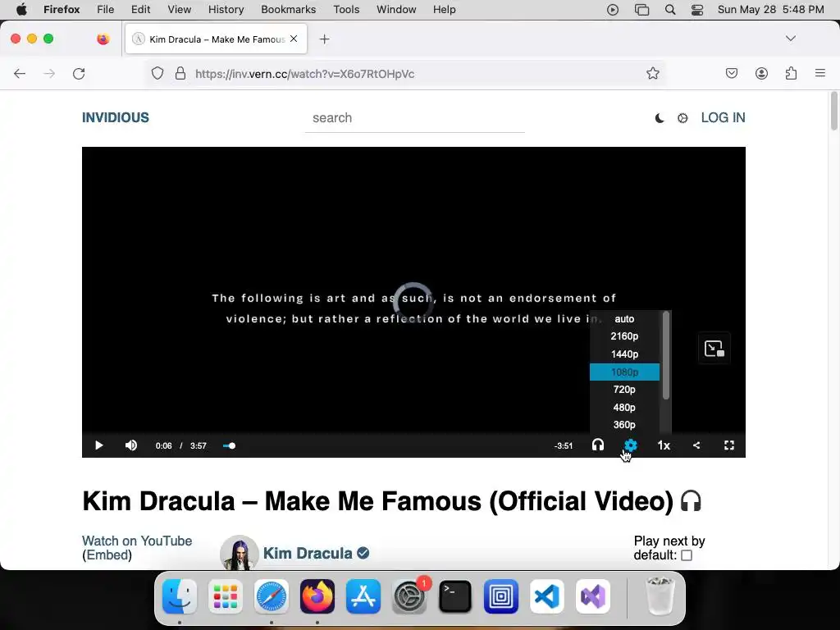
Task: Open Terminal from the Dock
Action: [454, 596]
